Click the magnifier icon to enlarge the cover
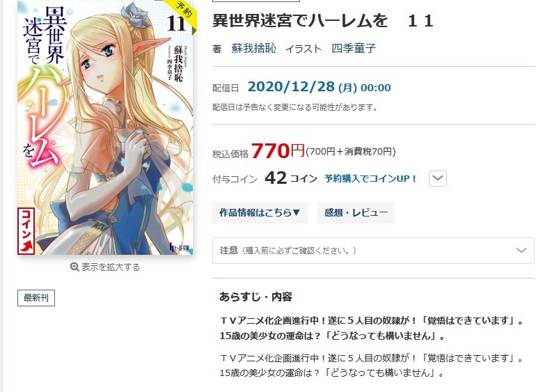 (74, 267)
